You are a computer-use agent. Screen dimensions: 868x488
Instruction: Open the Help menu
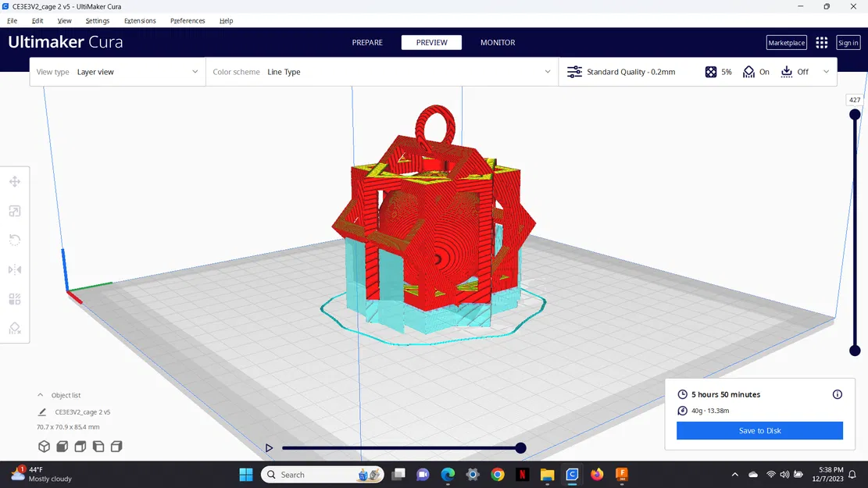[x=226, y=20]
